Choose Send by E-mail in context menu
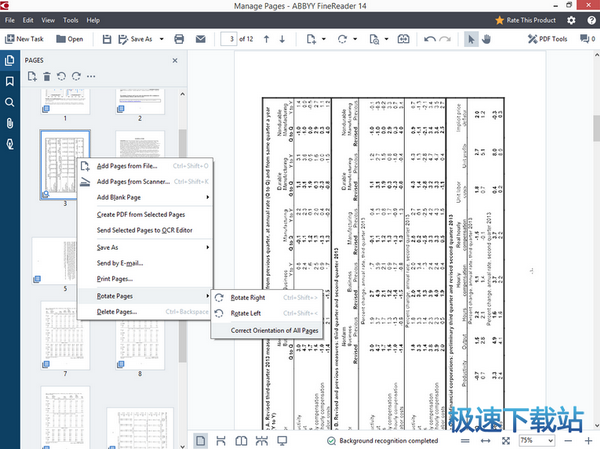The height and width of the screenshot is (449, 600). 145,263
